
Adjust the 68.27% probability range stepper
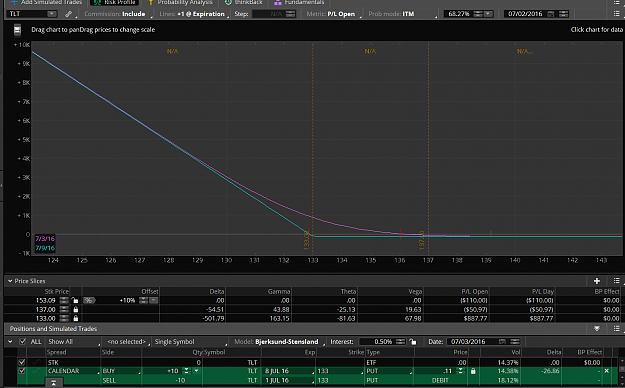478,14
